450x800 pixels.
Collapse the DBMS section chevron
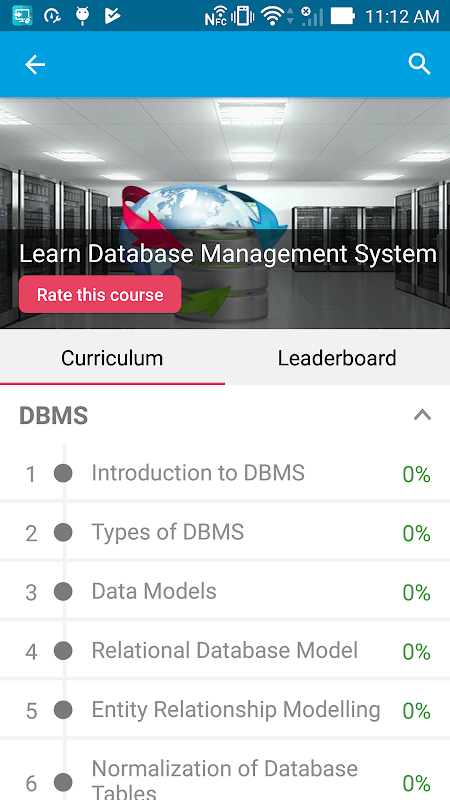pyautogui.click(x=422, y=415)
